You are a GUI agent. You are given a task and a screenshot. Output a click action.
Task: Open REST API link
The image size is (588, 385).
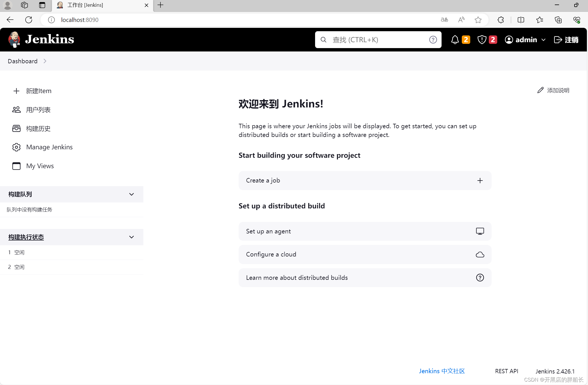tap(506, 371)
